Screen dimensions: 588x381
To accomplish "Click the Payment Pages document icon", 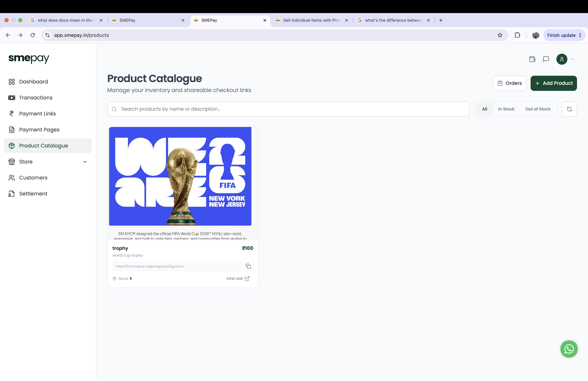I will pyautogui.click(x=12, y=130).
